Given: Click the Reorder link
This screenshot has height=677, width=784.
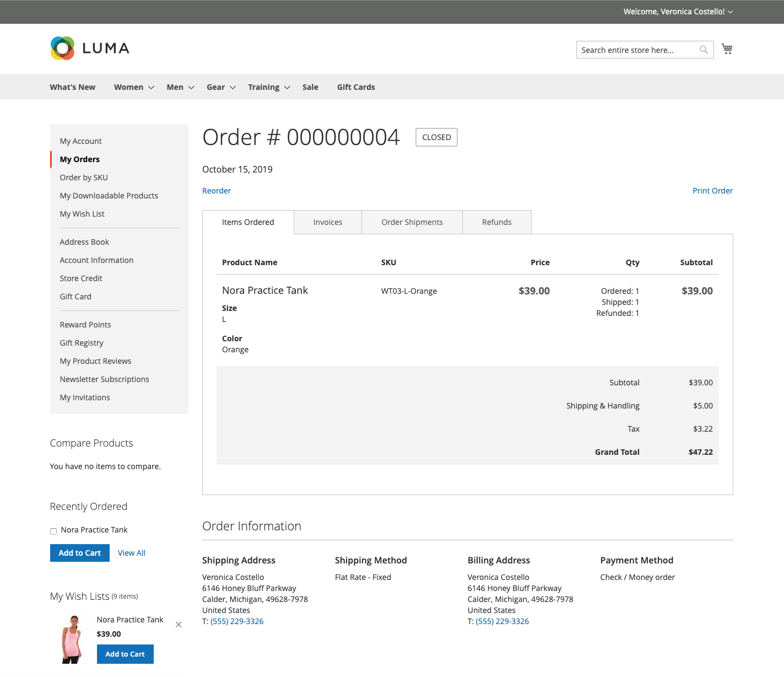Looking at the screenshot, I should (x=217, y=191).
